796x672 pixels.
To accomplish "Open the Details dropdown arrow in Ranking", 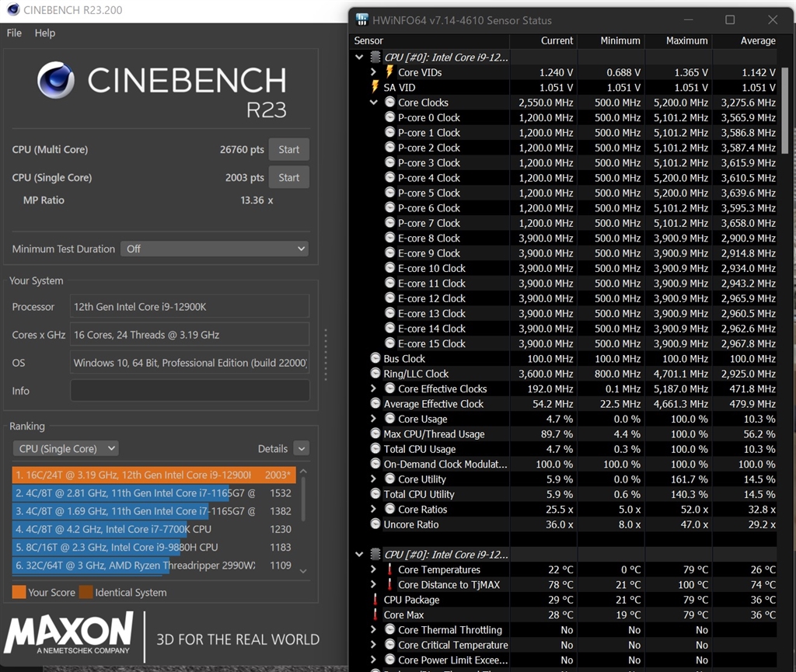I will tap(302, 448).
